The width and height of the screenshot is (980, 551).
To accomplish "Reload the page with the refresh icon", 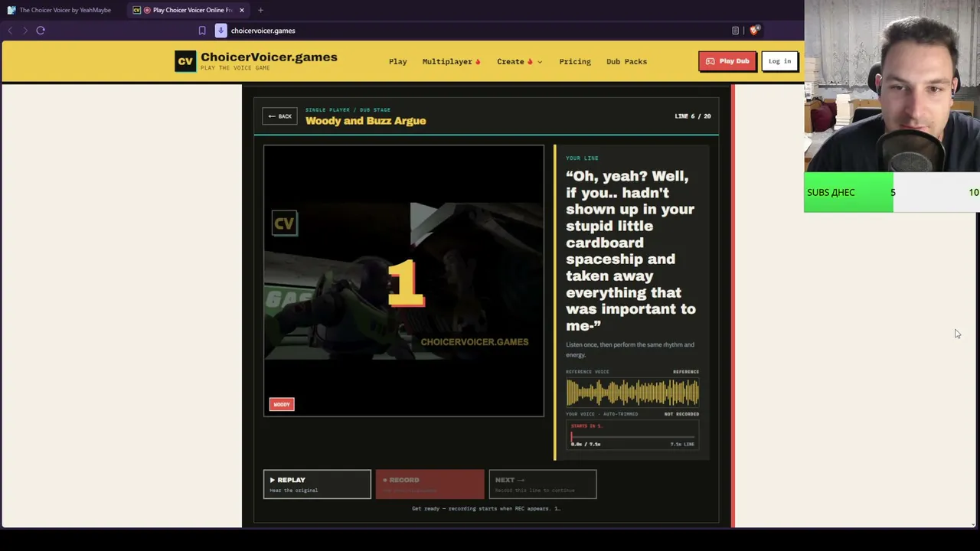I will [41, 31].
